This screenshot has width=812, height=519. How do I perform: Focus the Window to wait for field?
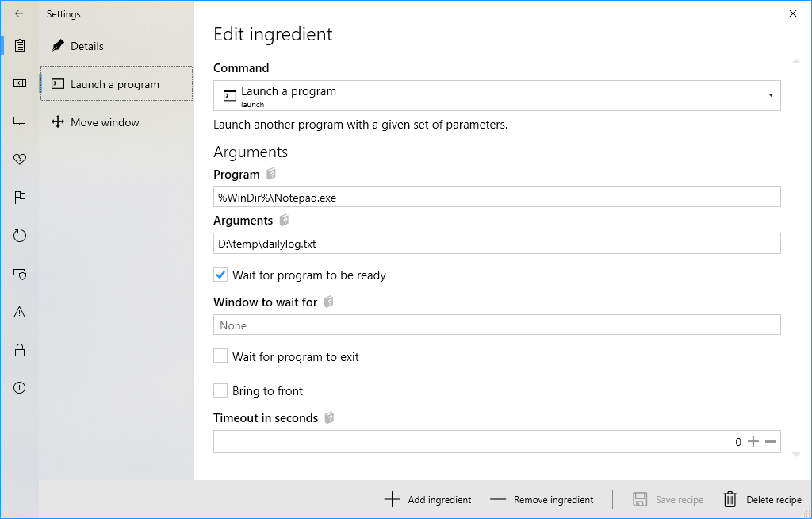pos(497,325)
